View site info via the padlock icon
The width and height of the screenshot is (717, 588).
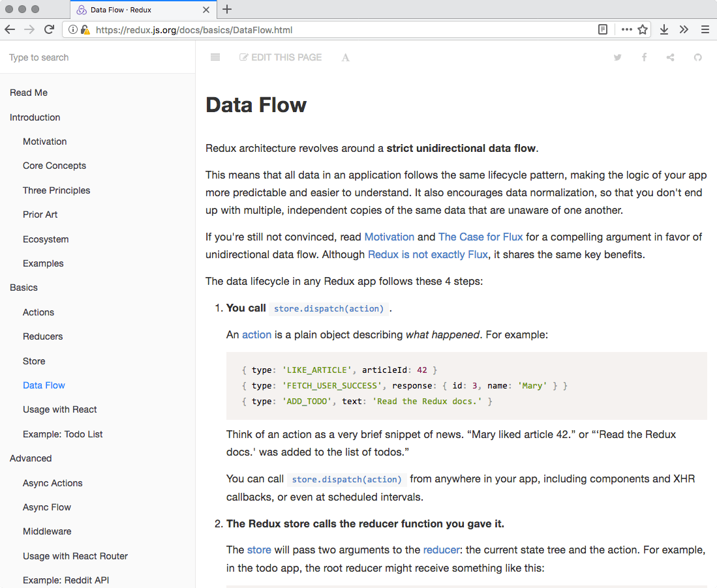[85, 29]
